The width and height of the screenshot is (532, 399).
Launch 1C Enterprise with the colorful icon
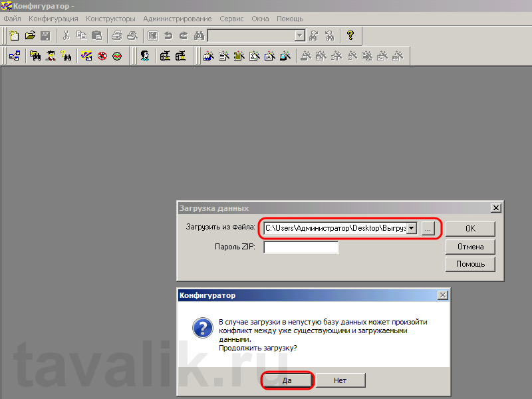click(86, 56)
